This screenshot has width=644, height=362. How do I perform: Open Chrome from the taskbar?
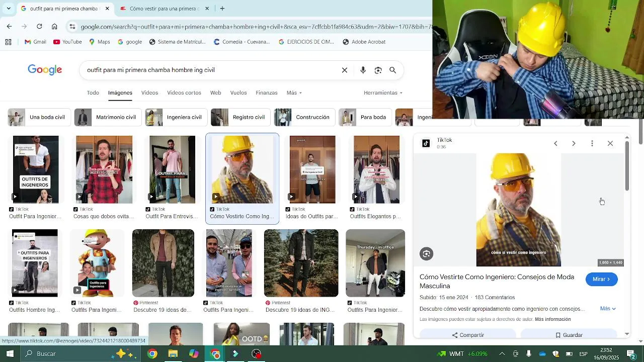(x=152, y=354)
